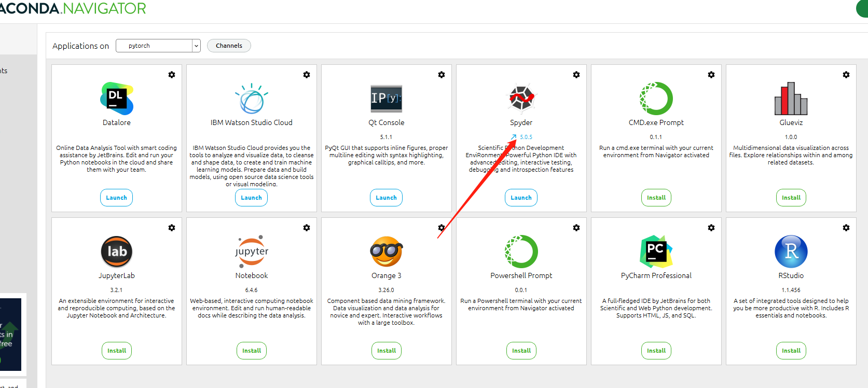This screenshot has height=388, width=868.
Task: Launch Qt Console
Action: (386, 198)
